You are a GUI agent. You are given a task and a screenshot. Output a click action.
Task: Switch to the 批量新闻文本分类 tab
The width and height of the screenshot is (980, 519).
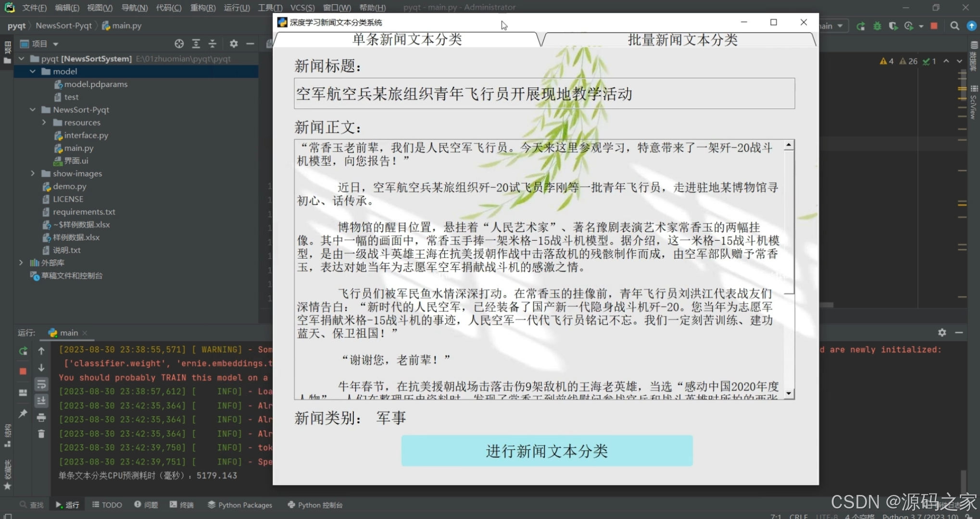pyautogui.click(x=683, y=40)
